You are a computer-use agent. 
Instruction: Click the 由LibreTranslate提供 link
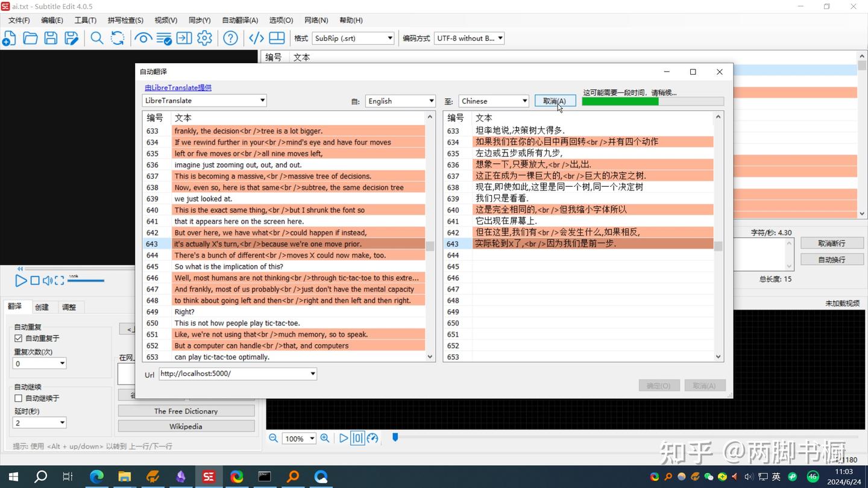coord(178,87)
